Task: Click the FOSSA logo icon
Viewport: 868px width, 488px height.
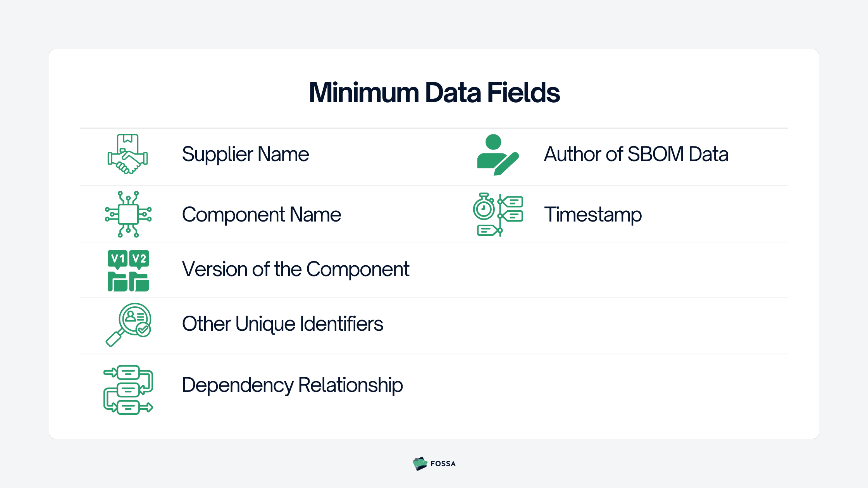Action: pyautogui.click(x=420, y=464)
